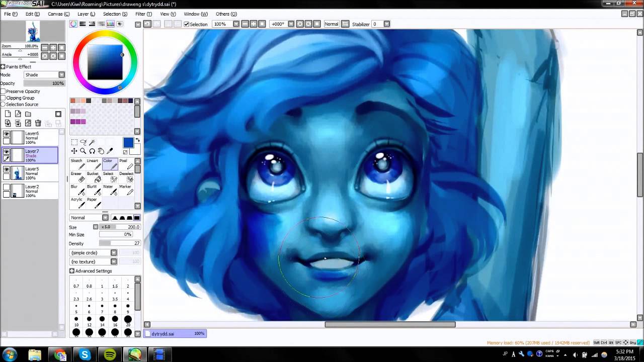This screenshot has width=644, height=362.
Task: Expand the Advanced Settings section
Action: click(x=72, y=271)
